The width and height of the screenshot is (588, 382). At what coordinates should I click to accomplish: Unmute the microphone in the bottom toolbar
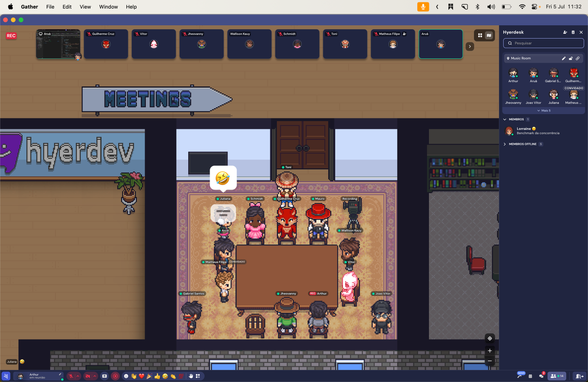71,376
